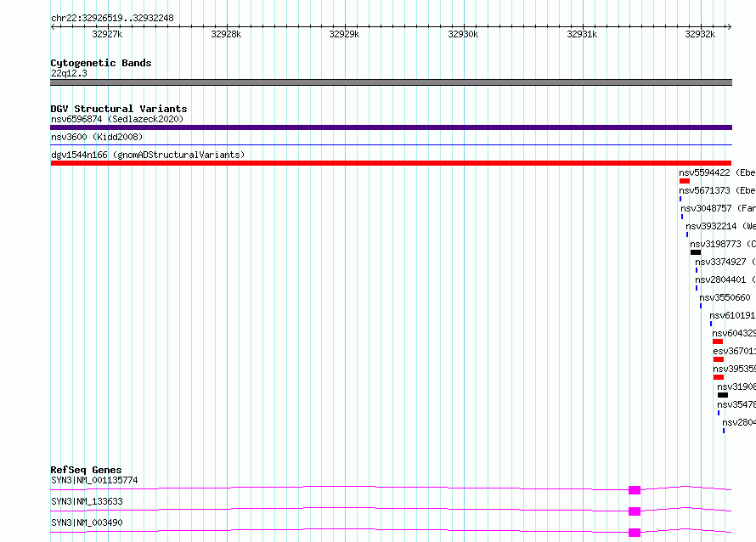The height and width of the screenshot is (542, 756).
Task: Select the purple nsv6596874 variant bar
Action: click(391, 127)
